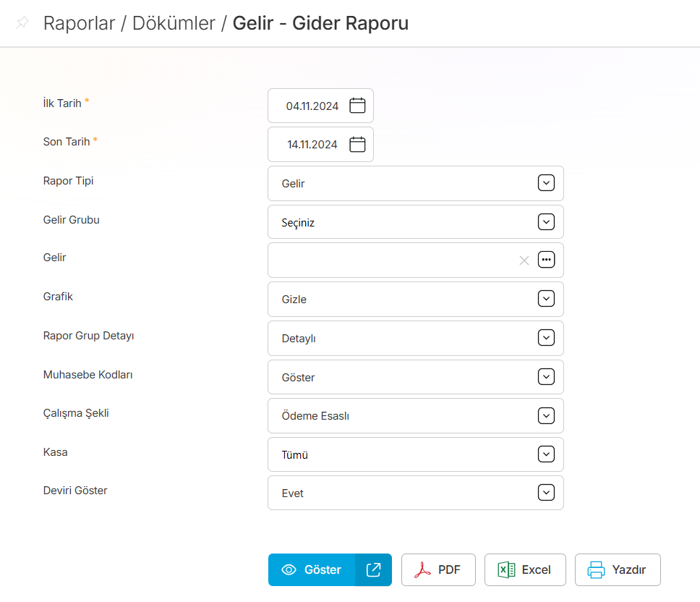Expand Çalışma Şekli dropdown arrow
Image resolution: width=700 pixels, height=602 pixels.
(547, 416)
